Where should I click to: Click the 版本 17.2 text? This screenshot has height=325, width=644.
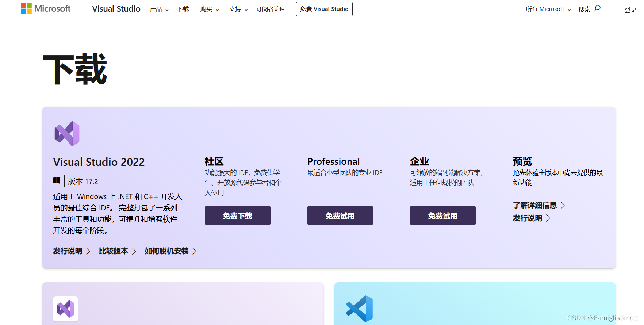83,181
